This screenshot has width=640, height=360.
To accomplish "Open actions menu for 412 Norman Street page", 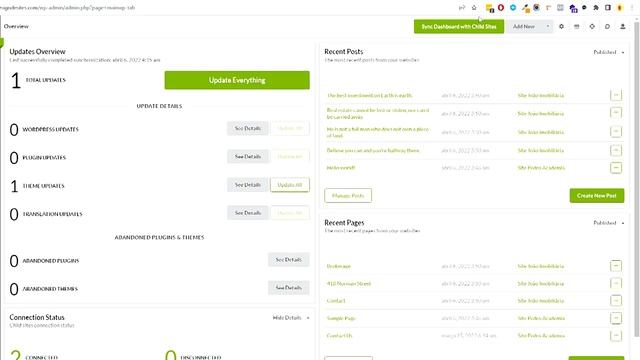I will click(x=616, y=283).
